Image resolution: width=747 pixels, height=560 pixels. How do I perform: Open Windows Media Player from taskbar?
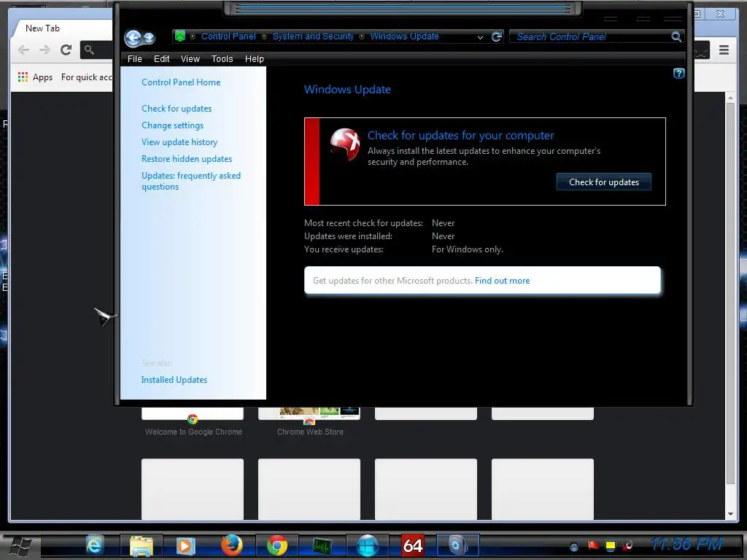tap(185, 545)
